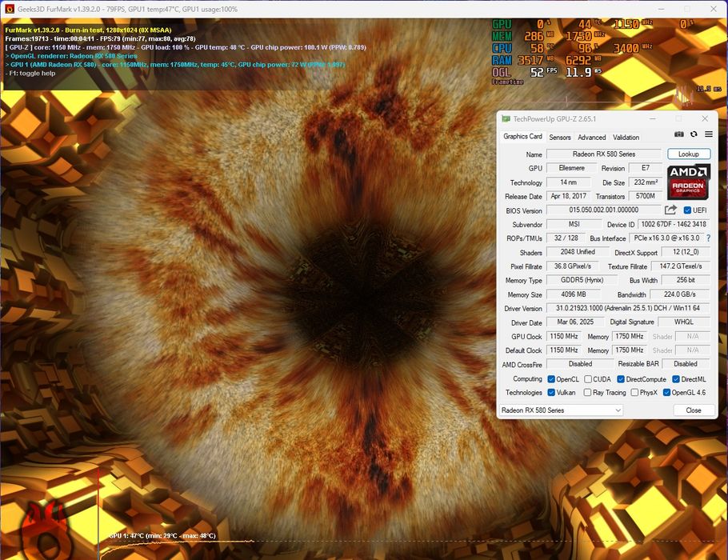Screen dimensions: 728x560
Task: Click the GPU-Z title bar app icon
Action: [506, 118]
